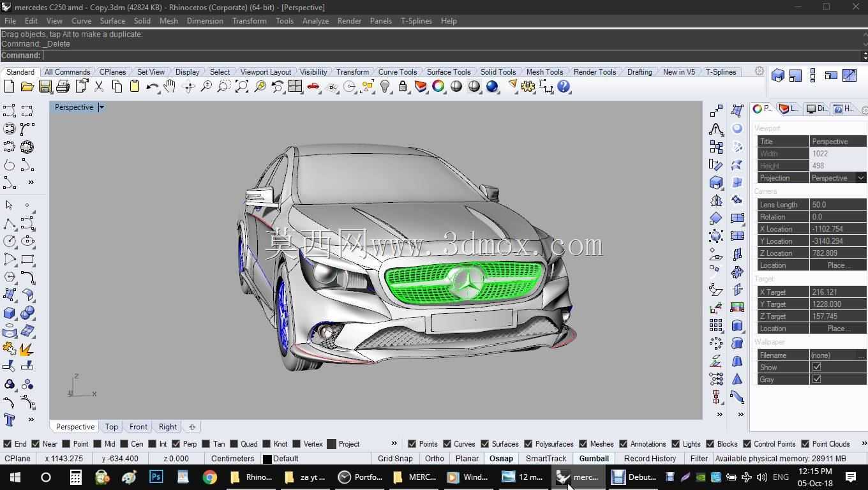The width and height of the screenshot is (868, 490).
Task: Open command history dropdown arrow
Action: click(x=865, y=56)
